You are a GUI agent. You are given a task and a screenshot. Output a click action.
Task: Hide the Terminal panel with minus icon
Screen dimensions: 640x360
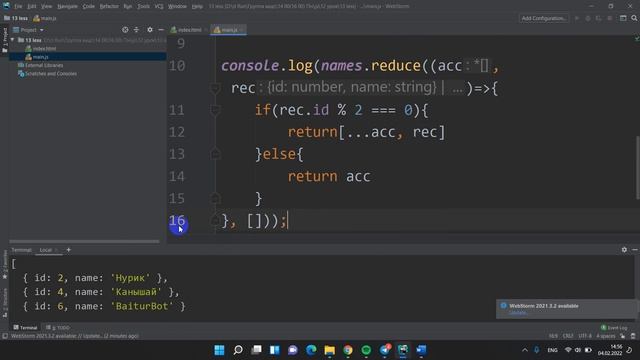tap(634, 249)
